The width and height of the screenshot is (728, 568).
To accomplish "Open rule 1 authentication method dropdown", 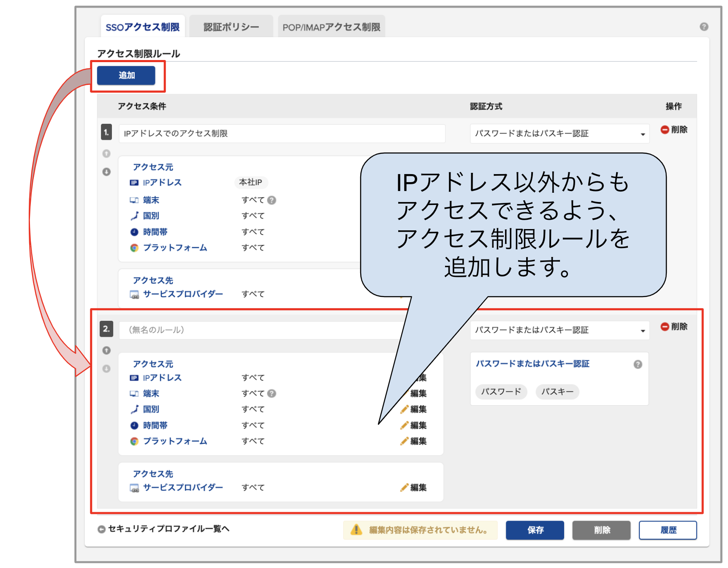I will coord(560,134).
